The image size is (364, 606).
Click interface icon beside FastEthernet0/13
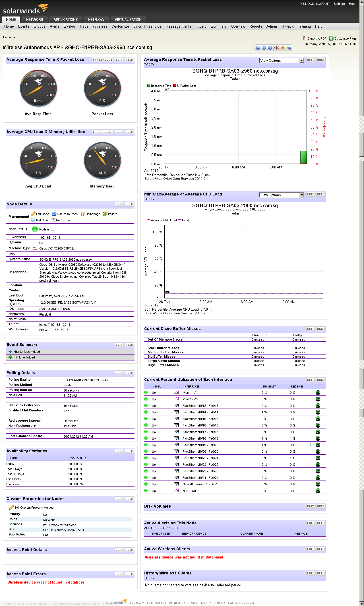177,405
